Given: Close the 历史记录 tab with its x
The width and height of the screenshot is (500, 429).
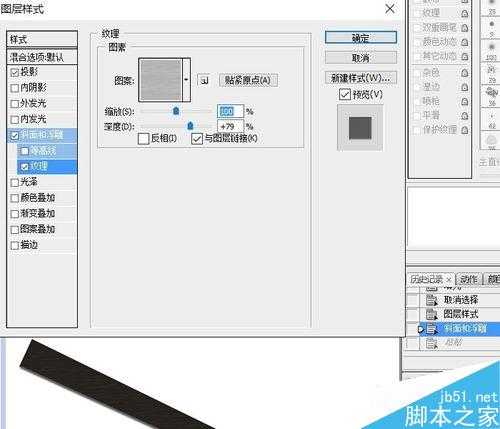Looking at the screenshot, I should pos(449,279).
